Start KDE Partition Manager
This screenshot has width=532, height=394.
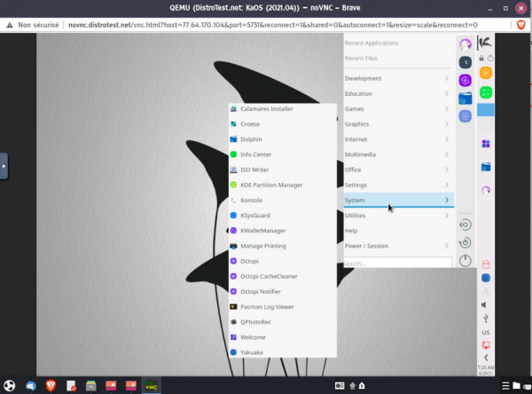pyautogui.click(x=270, y=185)
